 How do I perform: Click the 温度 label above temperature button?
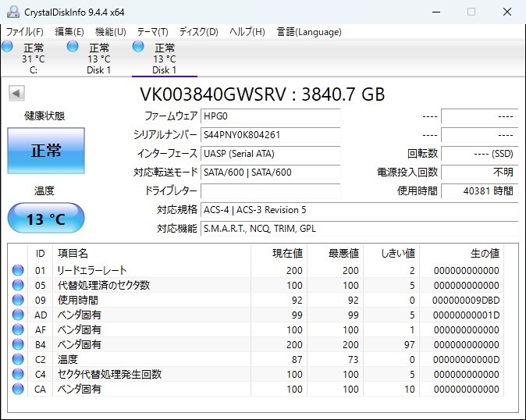pyautogui.click(x=44, y=191)
